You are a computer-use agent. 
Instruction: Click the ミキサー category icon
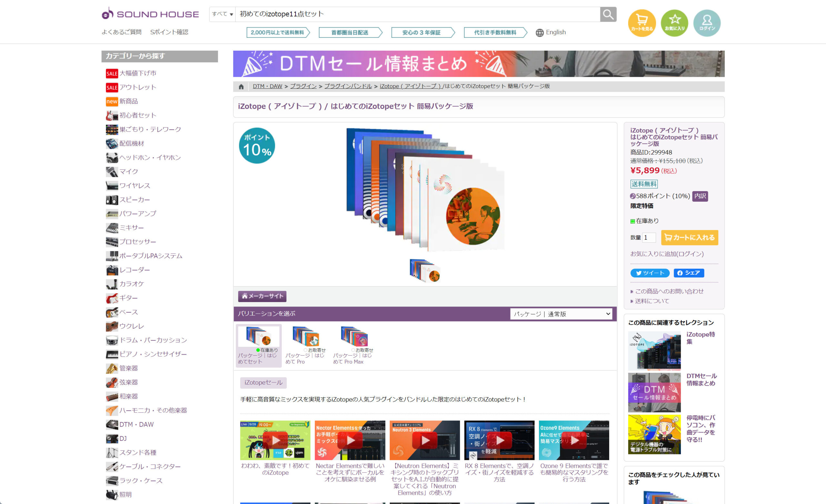point(112,228)
